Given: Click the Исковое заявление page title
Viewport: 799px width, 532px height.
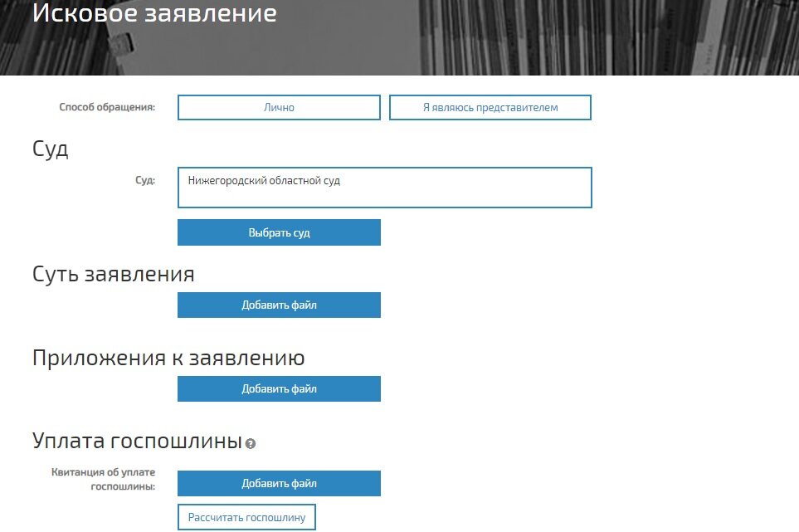Looking at the screenshot, I should 153,13.
